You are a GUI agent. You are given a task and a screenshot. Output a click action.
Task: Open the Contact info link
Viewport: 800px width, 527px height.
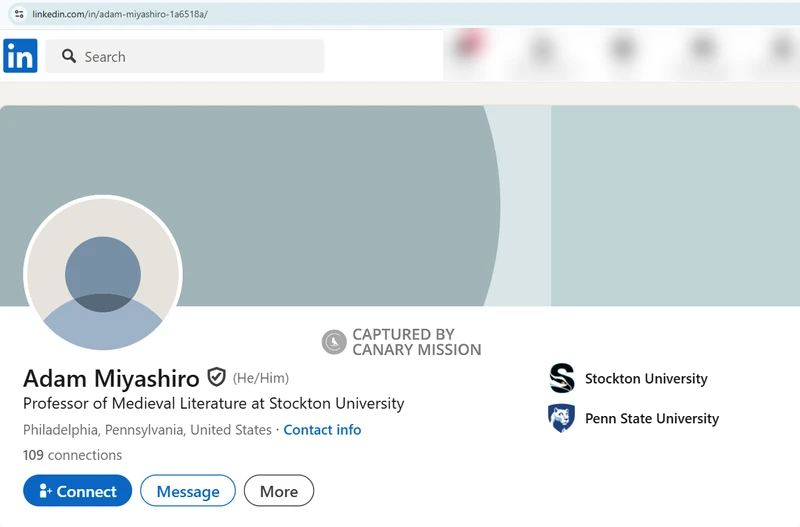322,430
